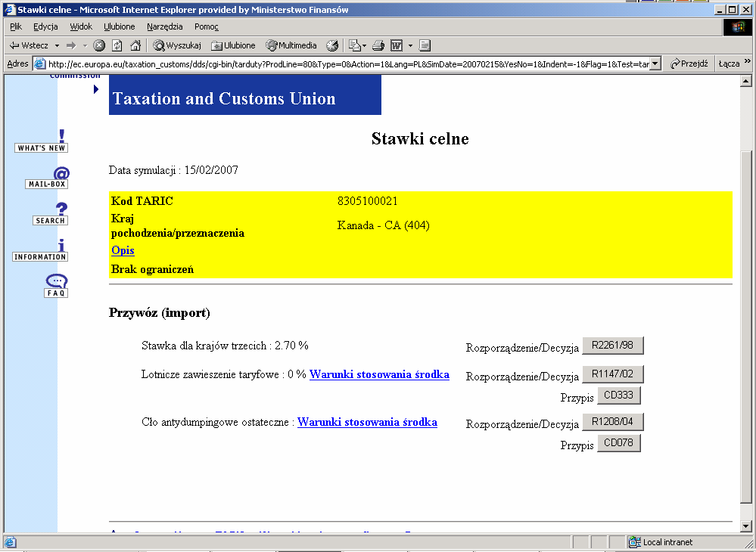The height and width of the screenshot is (552, 756).
Task: Click the Stawki celne page heading
Action: tap(420, 138)
